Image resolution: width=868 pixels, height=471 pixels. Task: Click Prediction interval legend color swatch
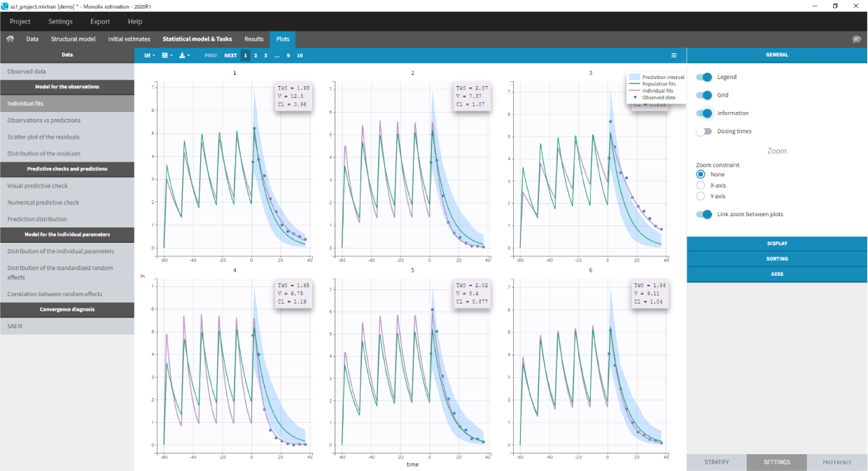coord(634,77)
